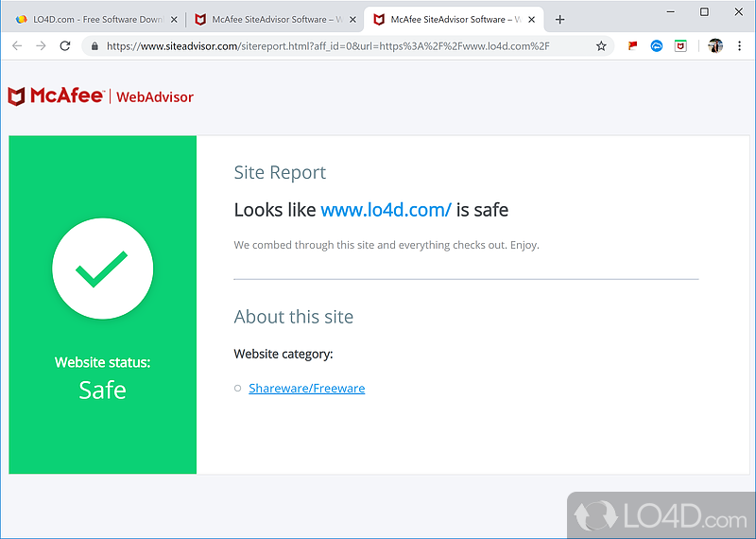756x539 pixels.
Task: Reload the current page
Action: point(65,45)
